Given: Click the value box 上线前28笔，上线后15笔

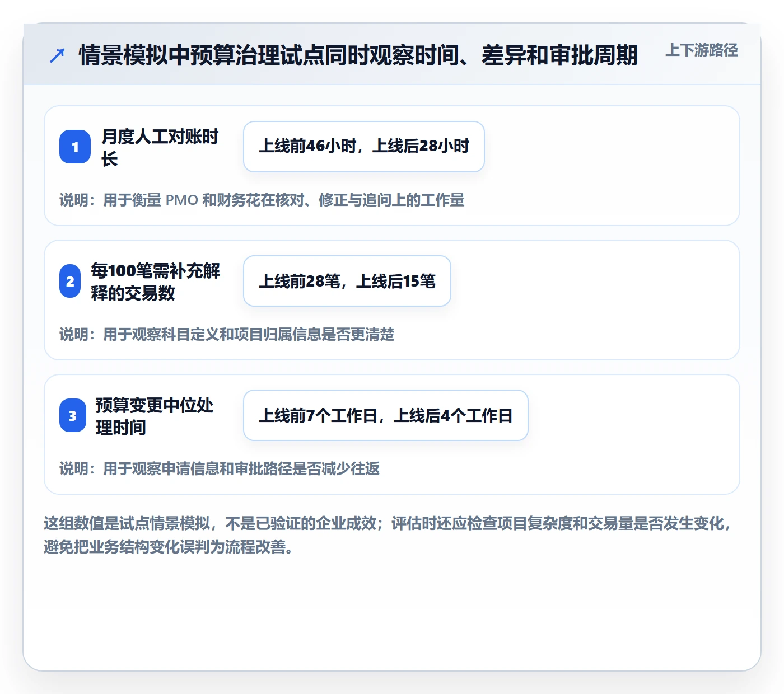Looking at the screenshot, I should (347, 281).
